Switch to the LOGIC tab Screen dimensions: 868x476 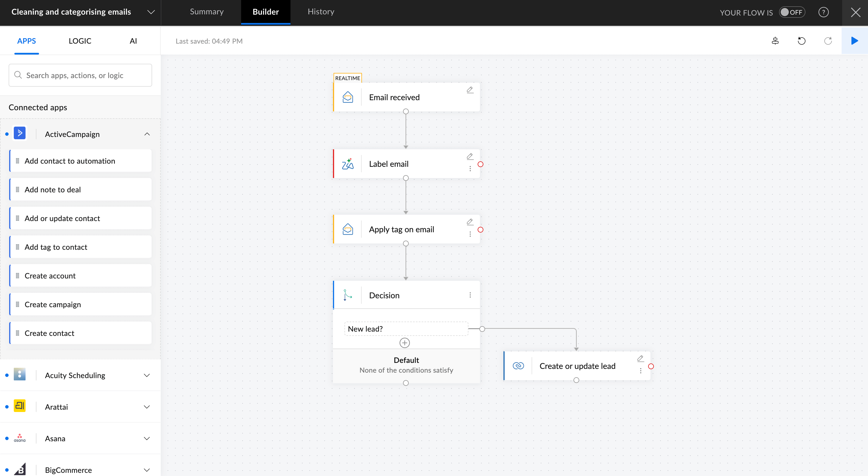coord(80,41)
